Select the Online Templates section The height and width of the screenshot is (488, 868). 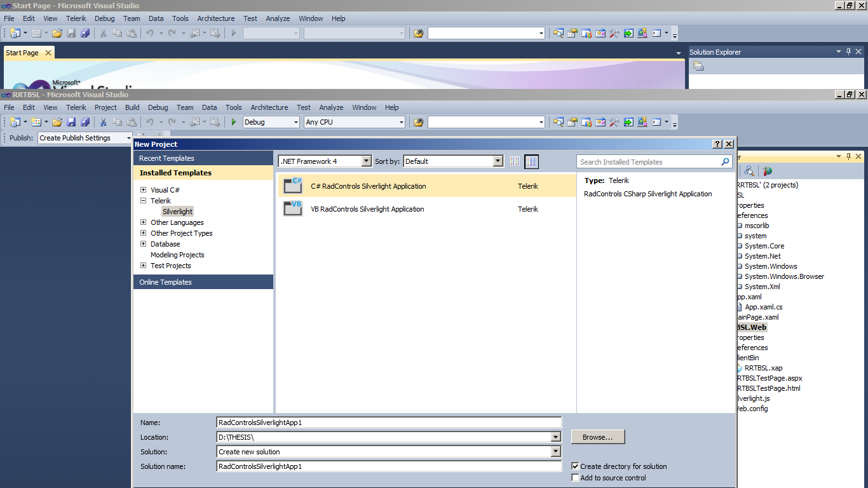coord(203,282)
